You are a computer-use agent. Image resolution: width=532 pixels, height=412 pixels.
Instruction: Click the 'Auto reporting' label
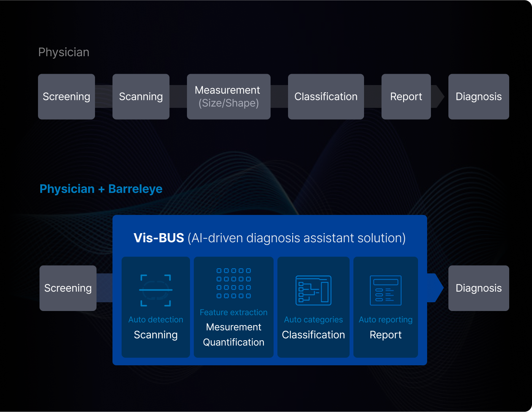[x=386, y=320]
